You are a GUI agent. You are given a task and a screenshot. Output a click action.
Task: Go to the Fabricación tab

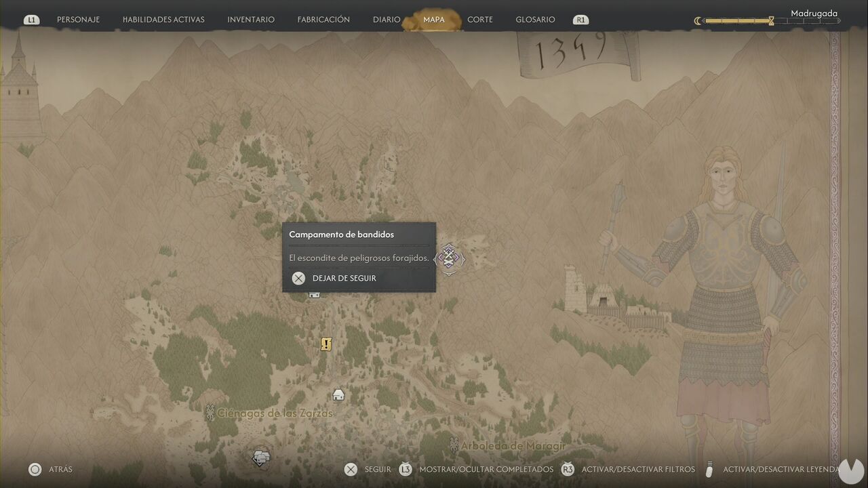click(x=323, y=20)
